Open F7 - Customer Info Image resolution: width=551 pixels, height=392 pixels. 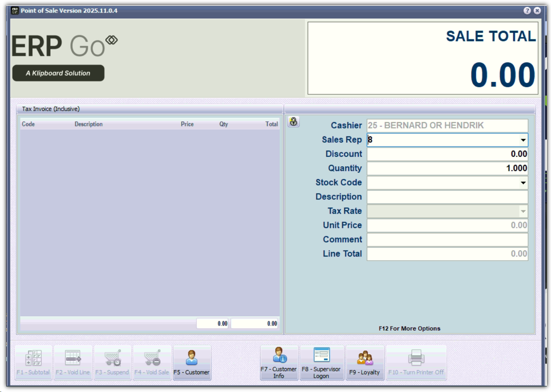(x=279, y=363)
